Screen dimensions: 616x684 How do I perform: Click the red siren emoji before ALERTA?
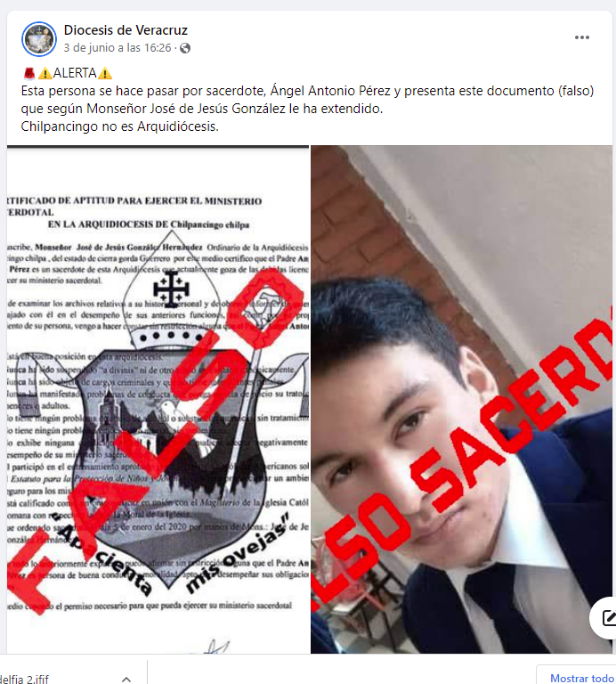tap(28, 73)
